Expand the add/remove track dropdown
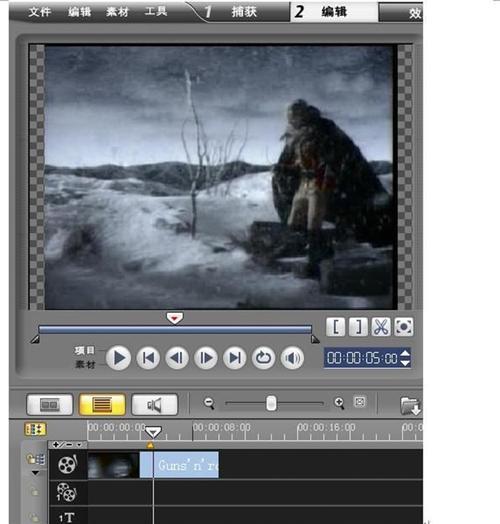The width and height of the screenshot is (500, 524). [79, 445]
